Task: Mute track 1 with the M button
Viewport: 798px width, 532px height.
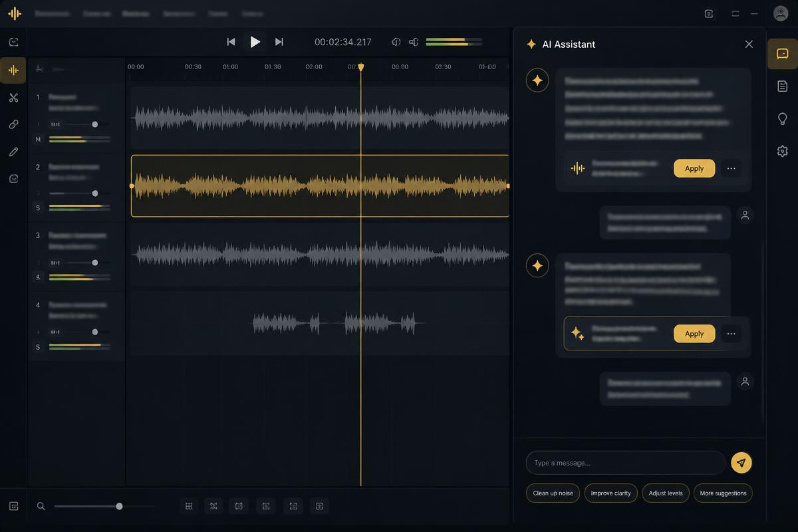Action: pos(38,139)
